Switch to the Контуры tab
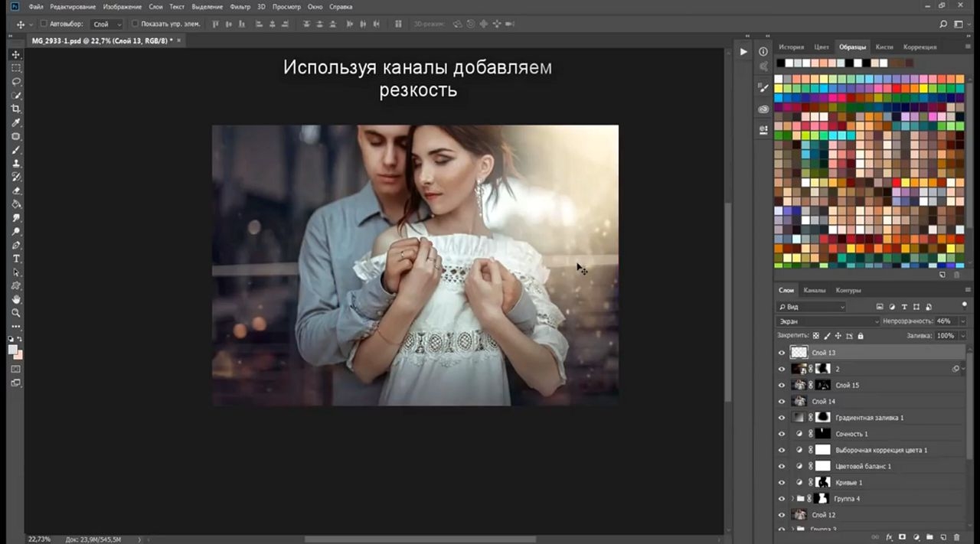Image resolution: width=980 pixels, height=544 pixels. [x=848, y=290]
